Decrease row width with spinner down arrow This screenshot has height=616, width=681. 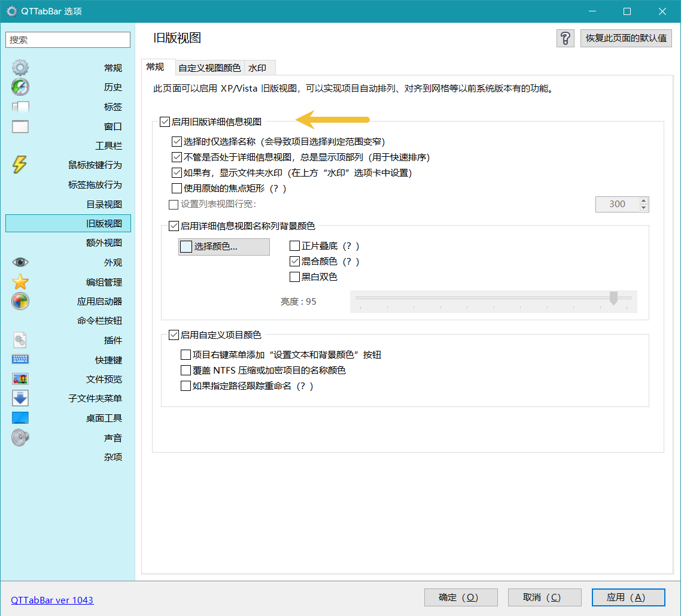644,208
